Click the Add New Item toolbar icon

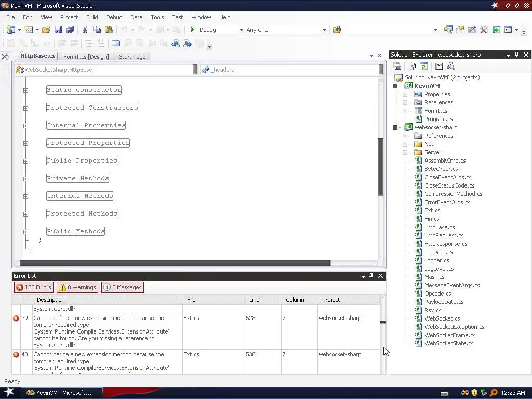click(29, 30)
